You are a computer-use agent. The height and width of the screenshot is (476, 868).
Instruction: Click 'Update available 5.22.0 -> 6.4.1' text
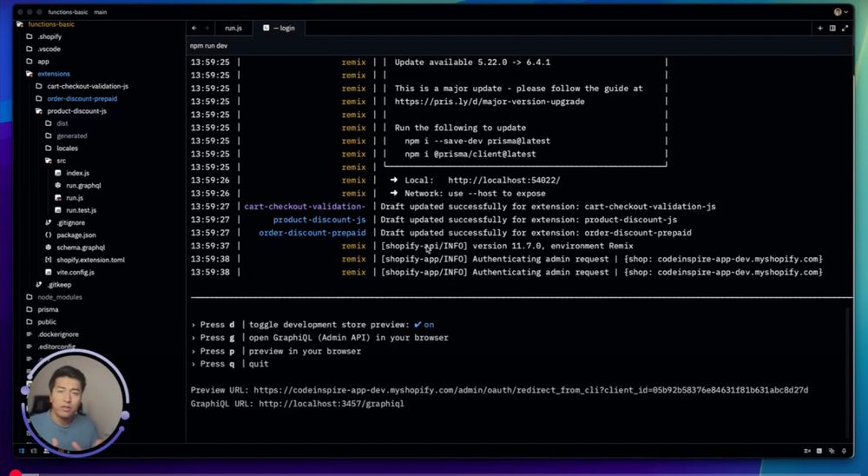click(x=472, y=62)
